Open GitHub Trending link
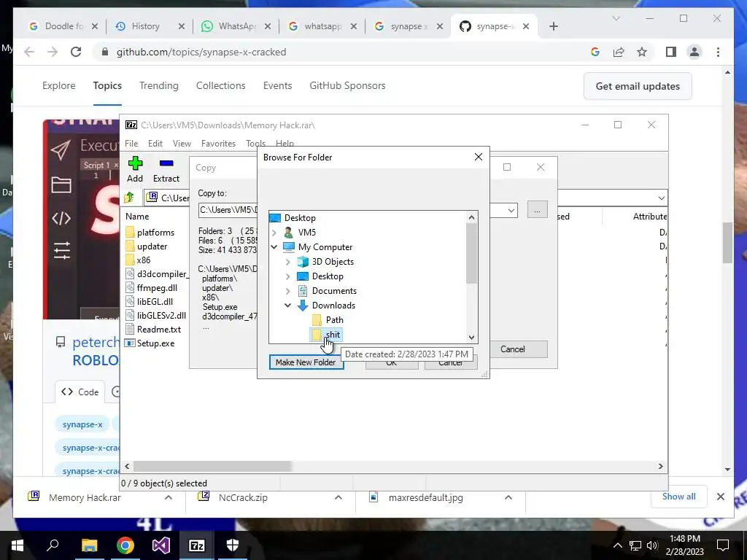747x560 pixels. coord(158,86)
